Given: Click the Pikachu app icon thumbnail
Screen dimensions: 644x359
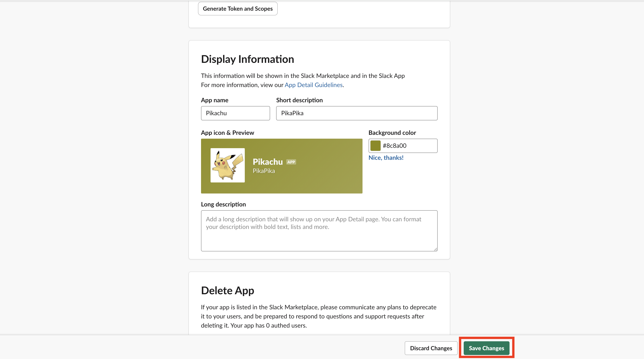Looking at the screenshot, I should coord(227,165).
